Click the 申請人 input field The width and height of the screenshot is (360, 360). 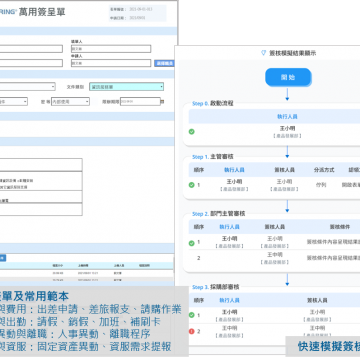pyautogui.click(x=111, y=63)
